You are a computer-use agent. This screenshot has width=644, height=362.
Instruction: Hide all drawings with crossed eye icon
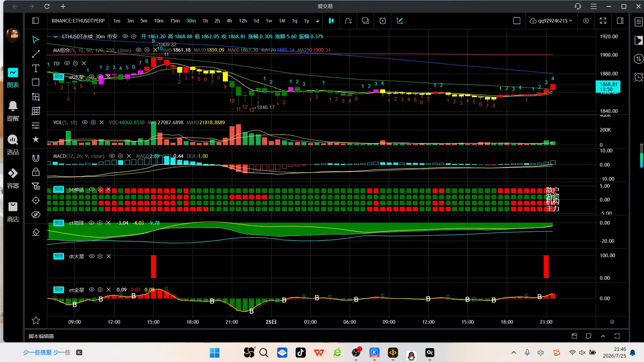coord(36,215)
